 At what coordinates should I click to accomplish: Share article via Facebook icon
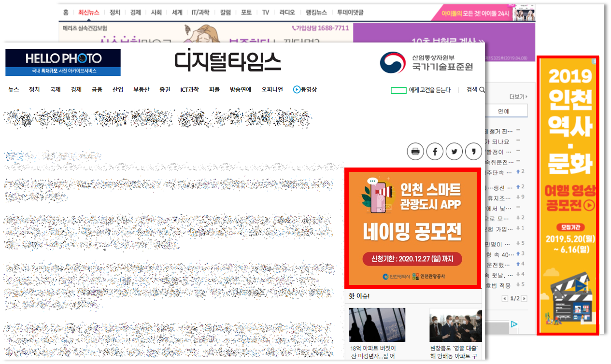pyautogui.click(x=435, y=152)
